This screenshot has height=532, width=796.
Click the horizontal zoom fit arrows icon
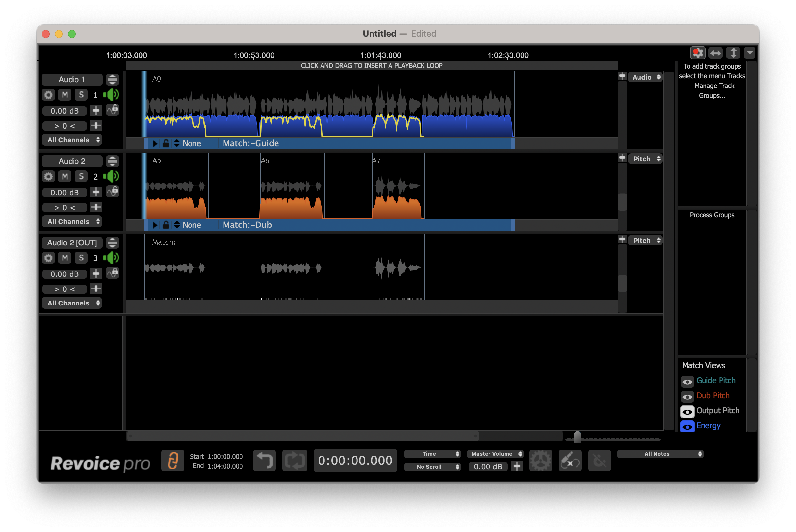point(716,53)
